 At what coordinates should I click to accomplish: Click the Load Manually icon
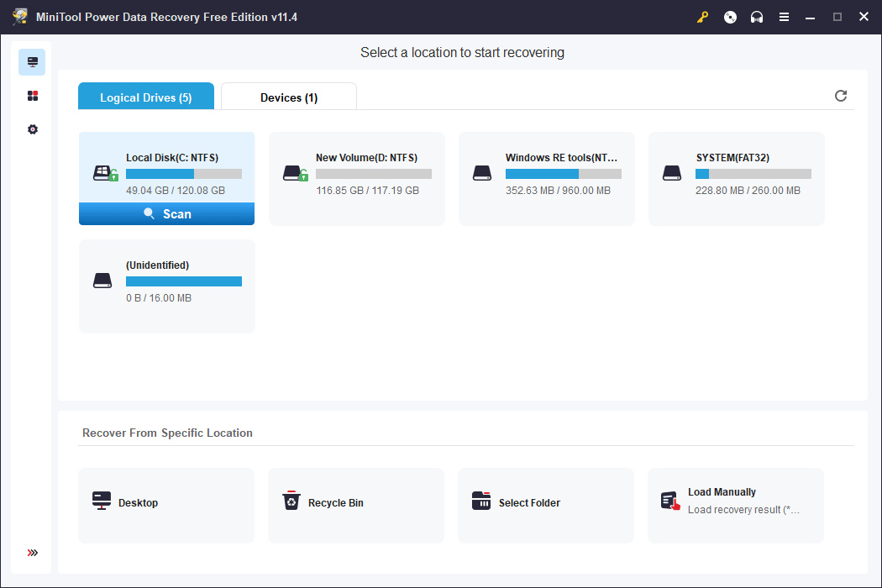[x=670, y=501]
